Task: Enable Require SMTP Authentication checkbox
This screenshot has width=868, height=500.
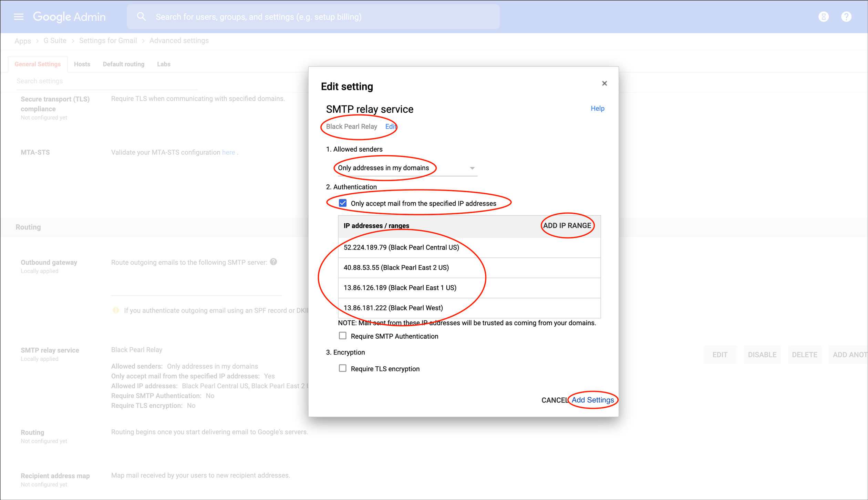Action: click(x=342, y=336)
